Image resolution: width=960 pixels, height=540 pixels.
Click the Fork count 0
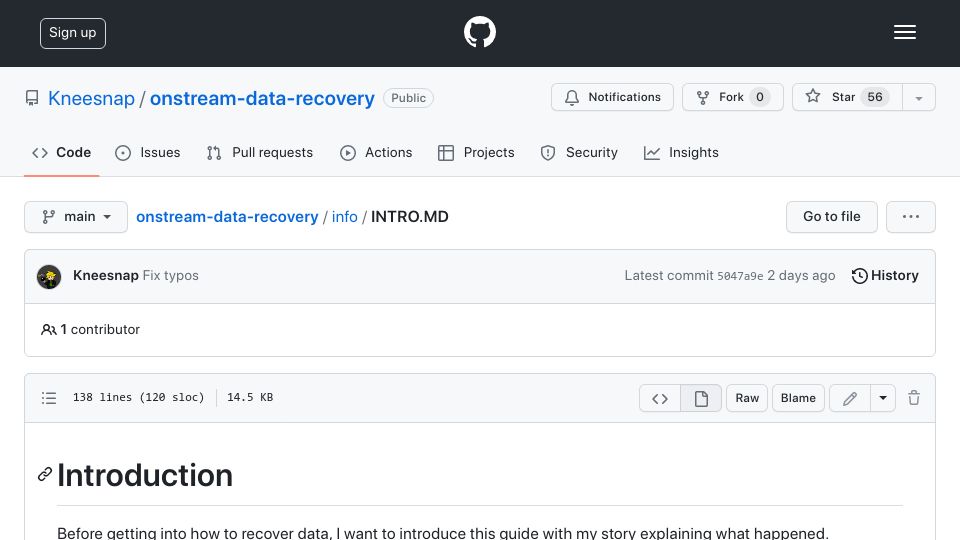(759, 97)
